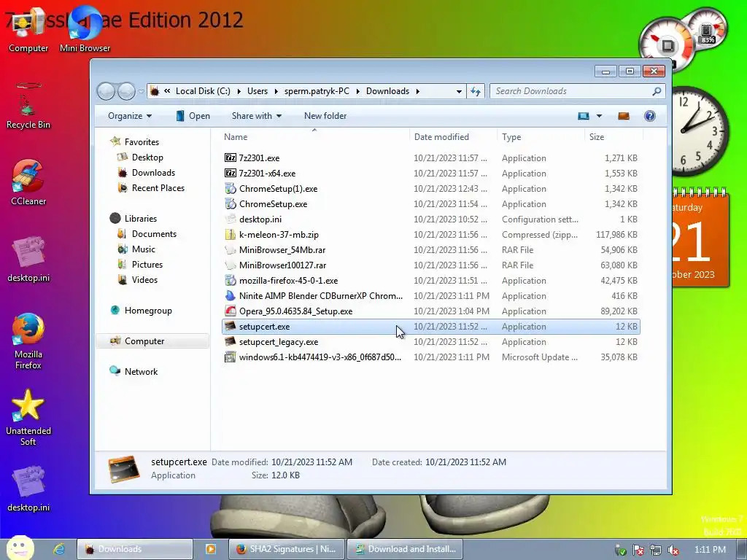Open the Organize dropdown menu
Image resolution: width=747 pixels, height=560 pixels.
(130, 116)
